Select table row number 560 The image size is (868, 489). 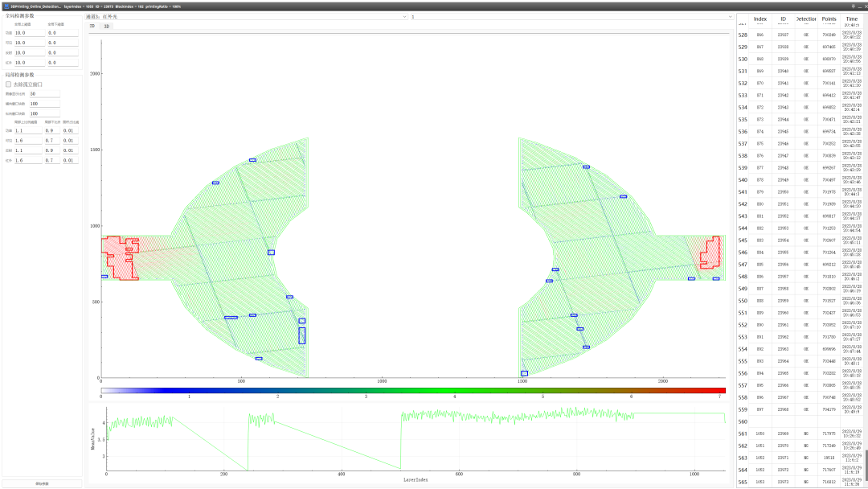743,421
